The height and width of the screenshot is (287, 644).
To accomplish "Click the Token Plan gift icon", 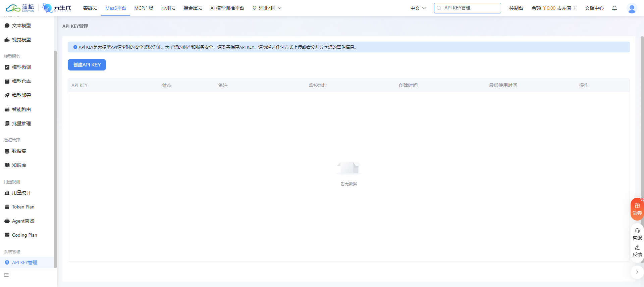I will [x=7, y=207].
